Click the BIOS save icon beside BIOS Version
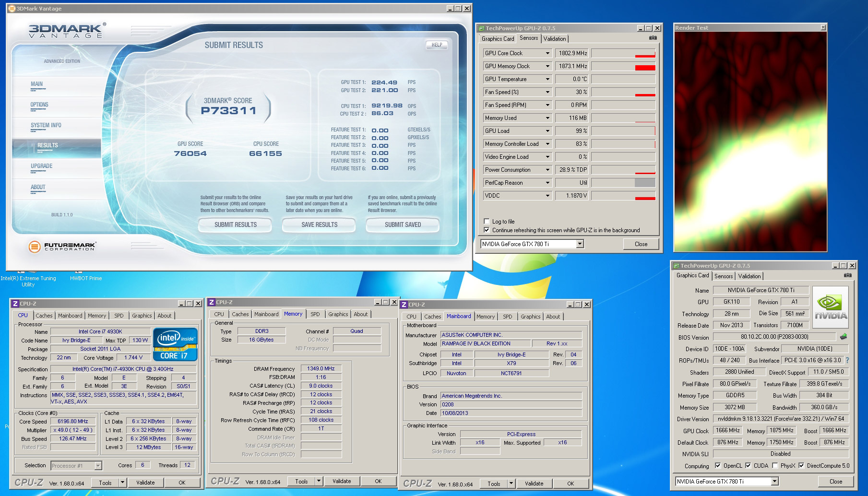Viewport: 868px width, 496px height. tap(844, 337)
